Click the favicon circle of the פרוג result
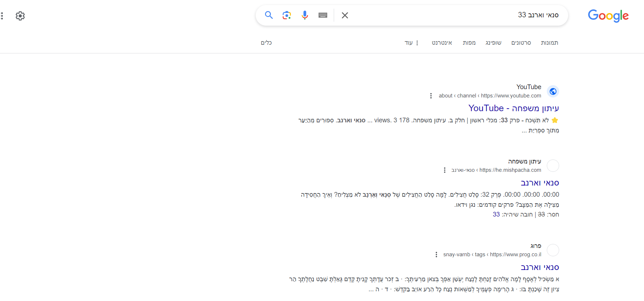 pyautogui.click(x=553, y=250)
